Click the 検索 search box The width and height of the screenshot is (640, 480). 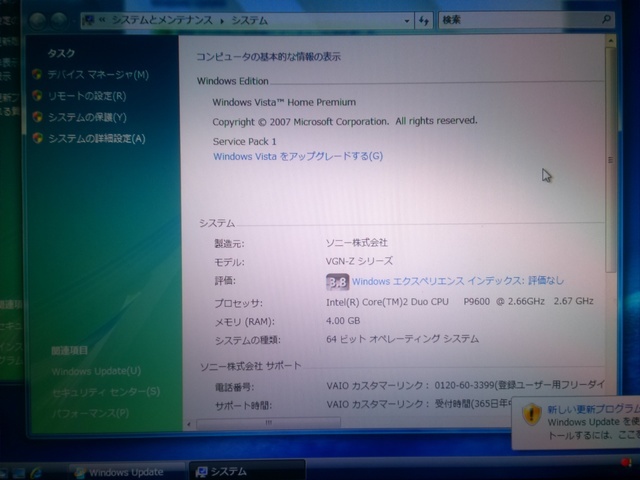pos(518,20)
